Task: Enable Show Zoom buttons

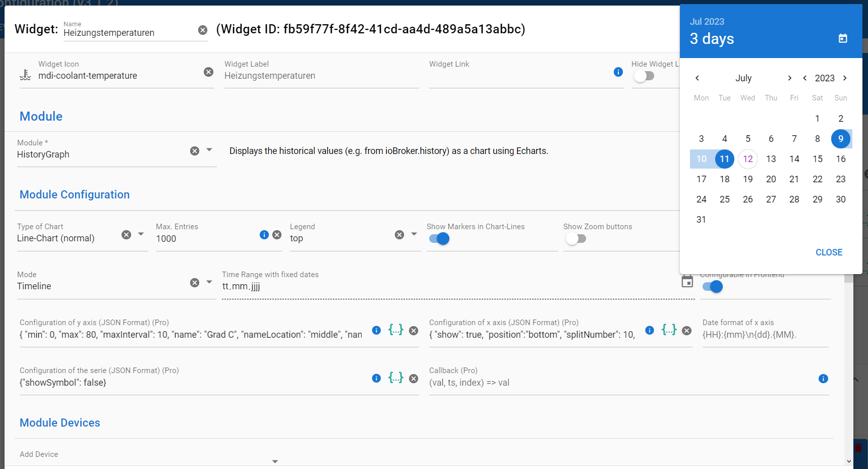Action: (x=575, y=239)
